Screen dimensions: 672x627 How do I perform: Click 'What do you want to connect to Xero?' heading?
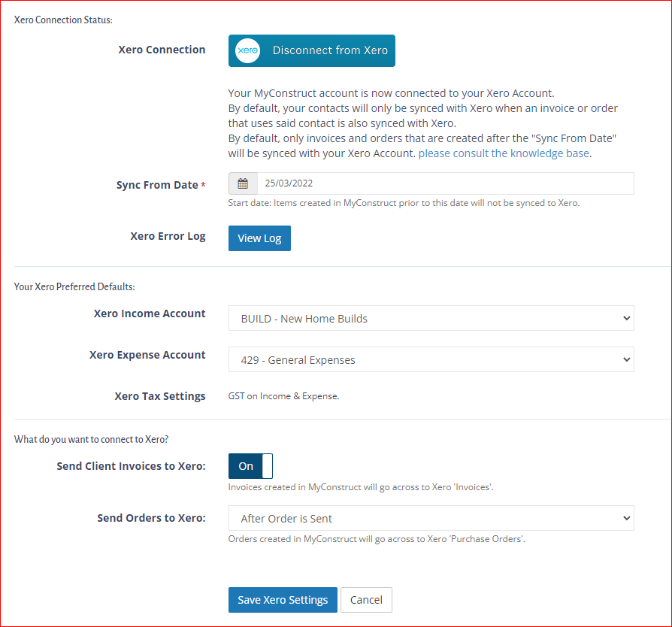point(91,439)
